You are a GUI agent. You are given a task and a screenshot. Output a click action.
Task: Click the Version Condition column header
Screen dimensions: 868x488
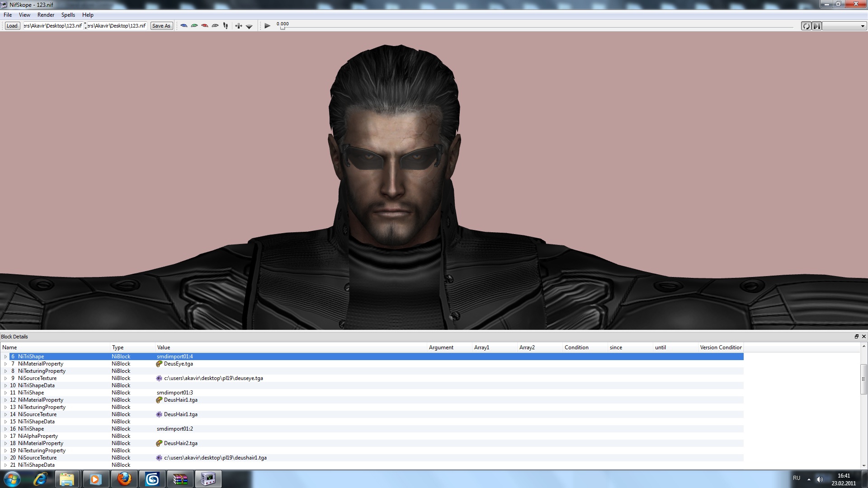(721, 347)
